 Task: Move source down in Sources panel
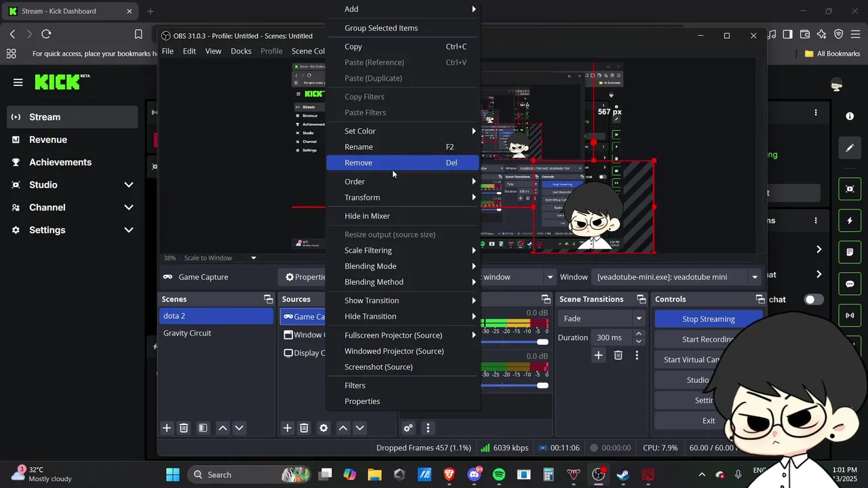[360, 428]
